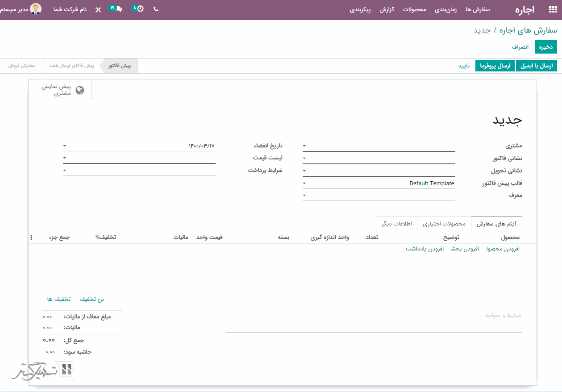Click the phone call icon in top bar
This screenshot has height=392, width=562.
coord(156,9)
